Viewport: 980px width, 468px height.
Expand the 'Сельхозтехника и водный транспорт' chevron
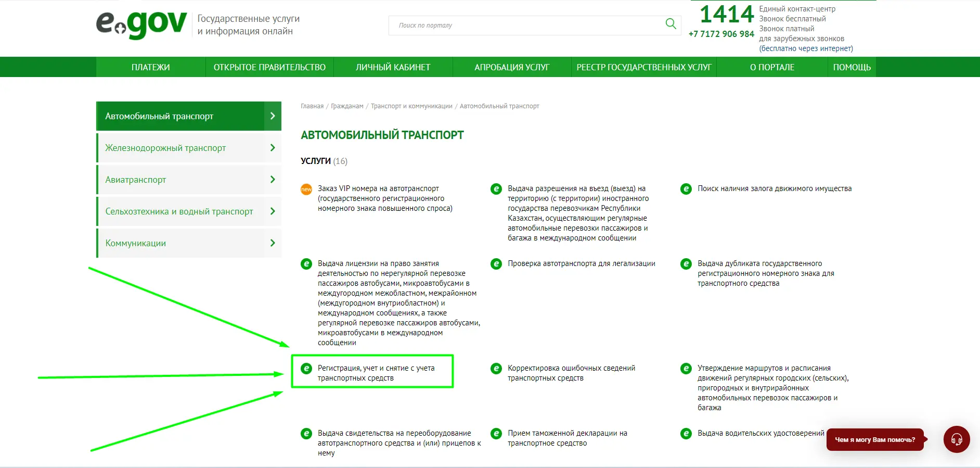pos(273,211)
